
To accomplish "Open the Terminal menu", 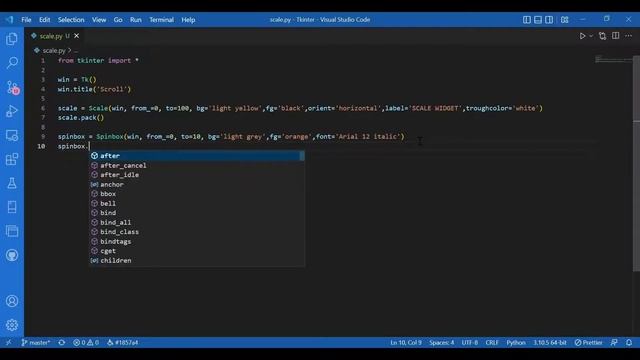I will point(161,20).
